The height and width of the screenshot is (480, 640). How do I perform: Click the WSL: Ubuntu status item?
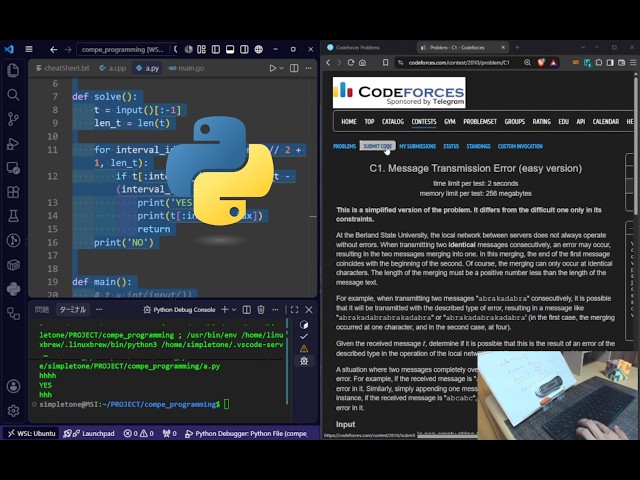point(32,433)
